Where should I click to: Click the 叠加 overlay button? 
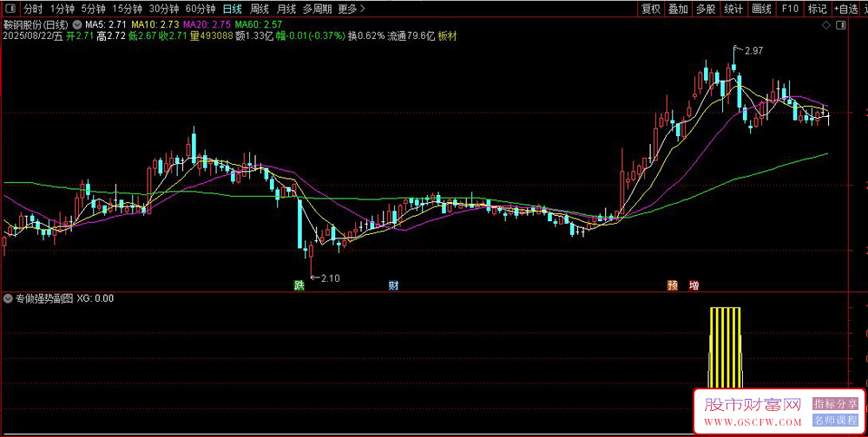pos(678,9)
